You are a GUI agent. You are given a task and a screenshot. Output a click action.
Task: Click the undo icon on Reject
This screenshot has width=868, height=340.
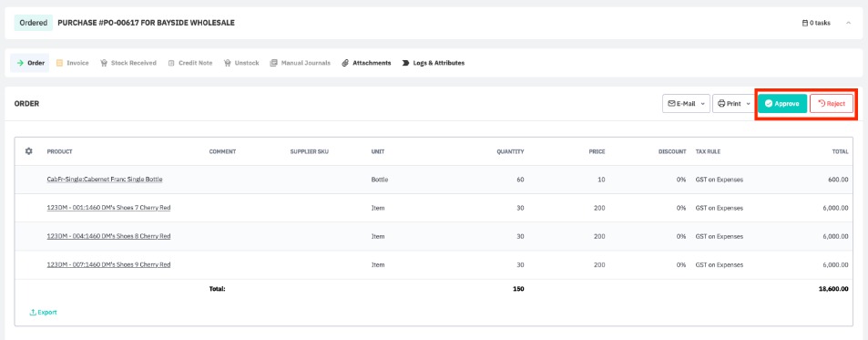pyautogui.click(x=822, y=104)
